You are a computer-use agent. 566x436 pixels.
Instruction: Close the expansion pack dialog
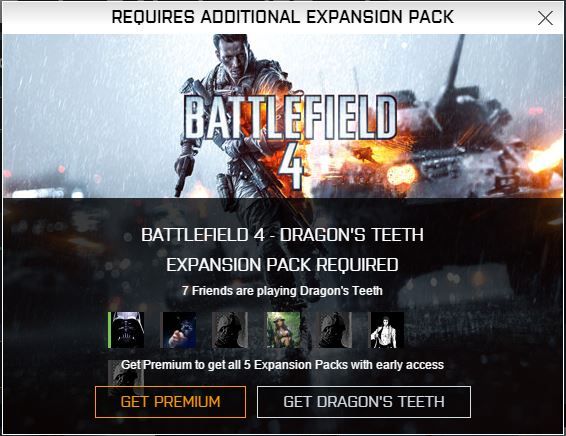click(x=545, y=18)
